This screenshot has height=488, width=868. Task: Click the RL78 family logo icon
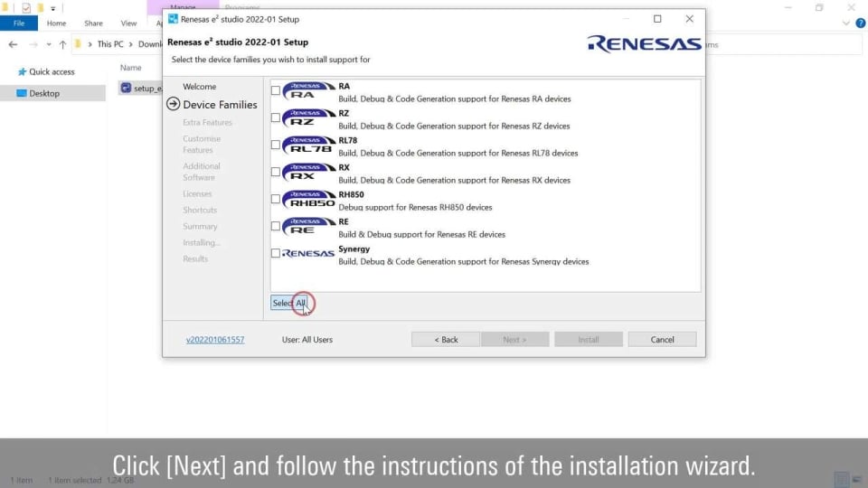(309, 145)
